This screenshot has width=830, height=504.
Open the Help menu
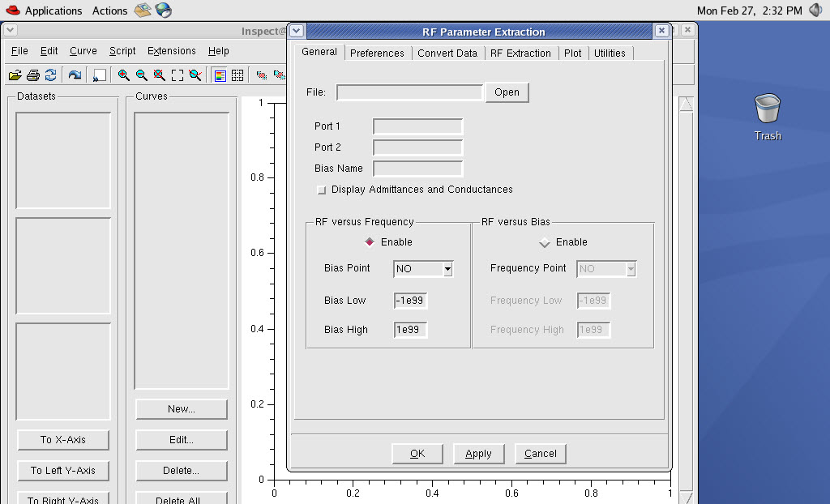pyautogui.click(x=219, y=51)
